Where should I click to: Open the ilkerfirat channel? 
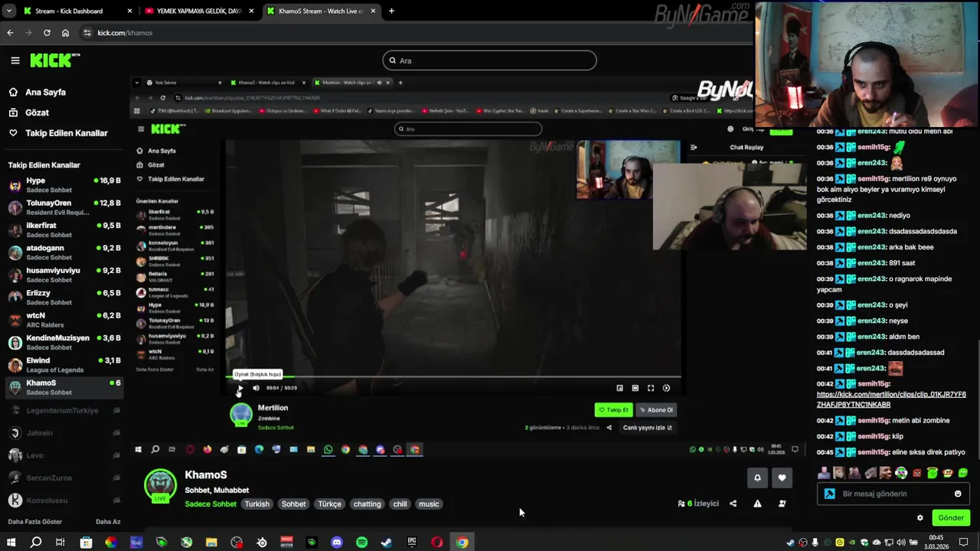click(63, 230)
